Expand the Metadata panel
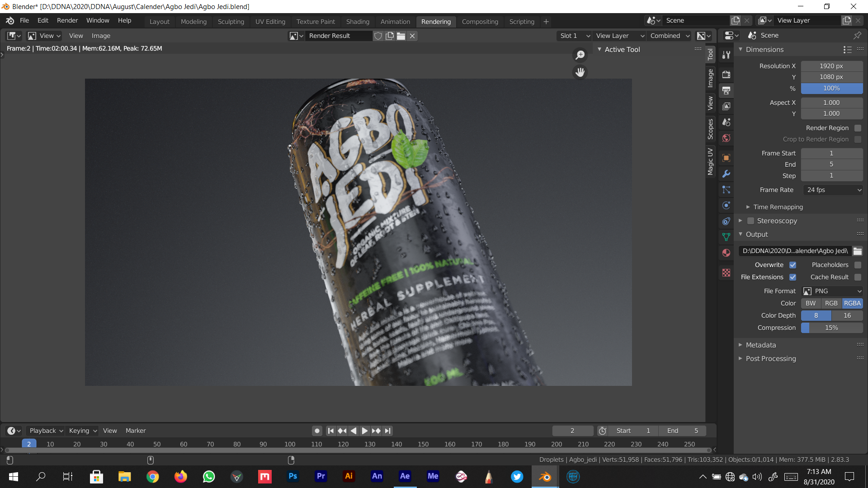The width and height of the screenshot is (868, 488). click(761, 345)
